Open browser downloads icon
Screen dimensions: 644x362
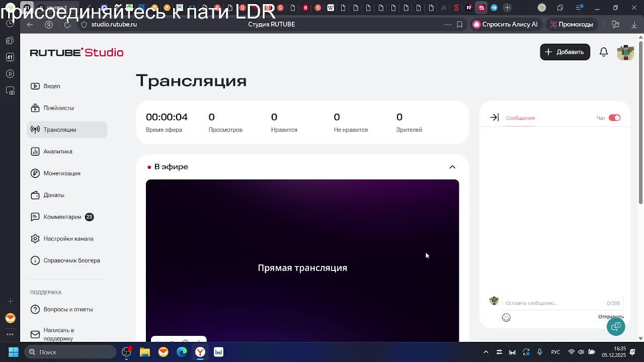click(633, 24)
